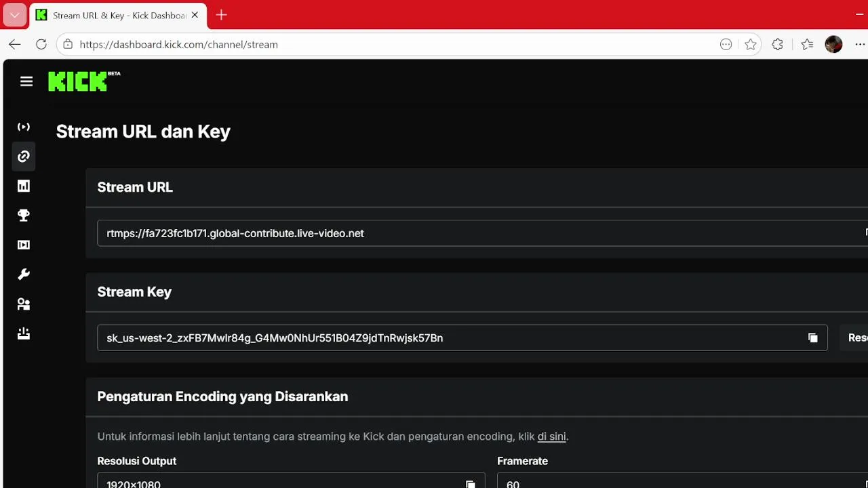868x488 pixels.
Task: Open the favorites list icon
Action: pyautogui.click(x=806, y=45)
